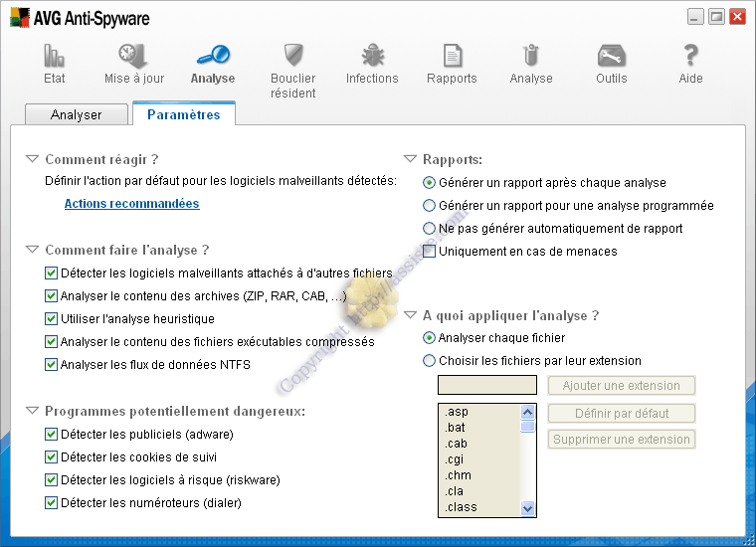Image resolution: width=756 pixels, height=547 pixels.
Task: Click 'Ajouter une extension' button
Action: coord(621,386)
